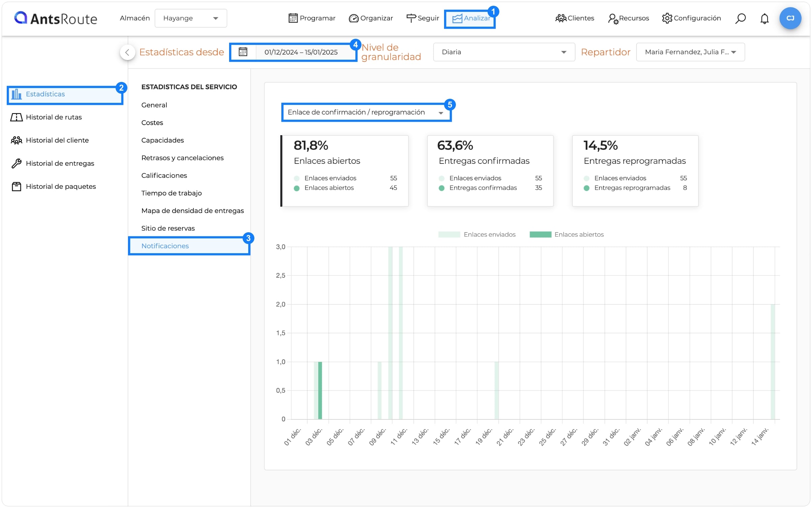Click the Programar calendar icon
The width and height of the screenshot is (812, 508).
[293, 18]
